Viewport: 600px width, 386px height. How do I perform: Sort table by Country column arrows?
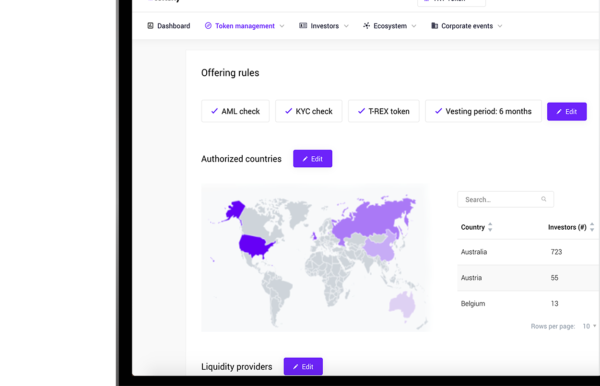point(490,227)
